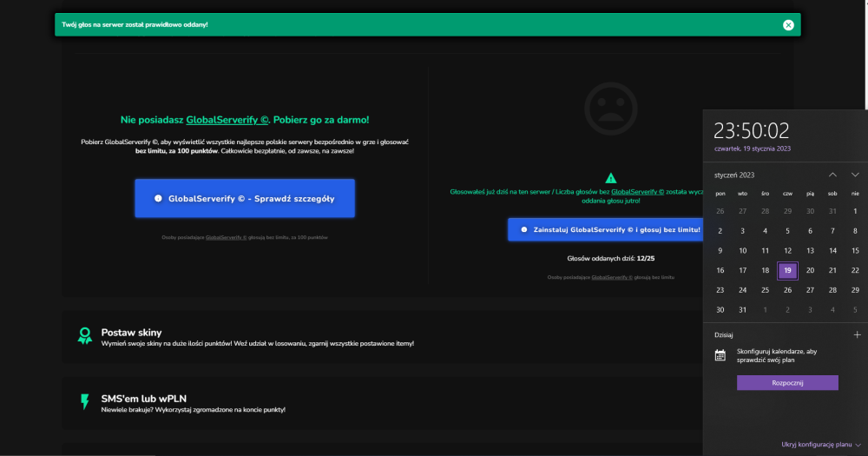This screenshot has height=456, width=868.
Task: Click the Postaw skiny award ribbon icon
Action: point(85,336)
